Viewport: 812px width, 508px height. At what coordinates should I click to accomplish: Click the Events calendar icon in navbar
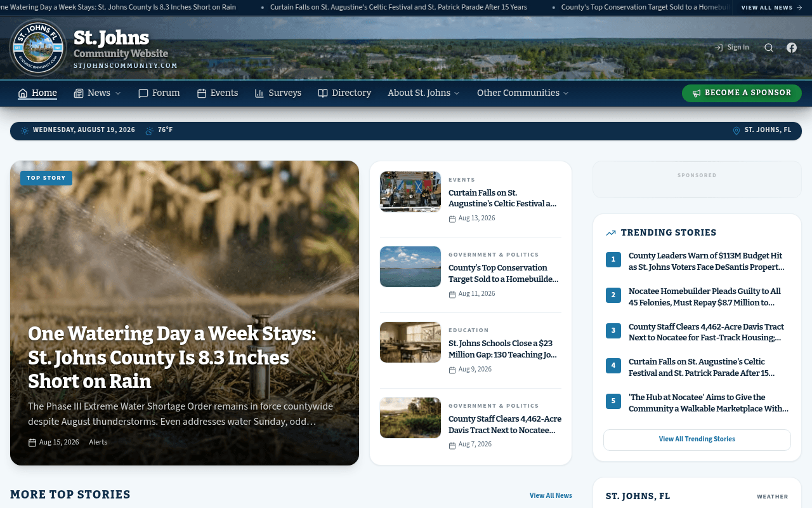(202, 93)
